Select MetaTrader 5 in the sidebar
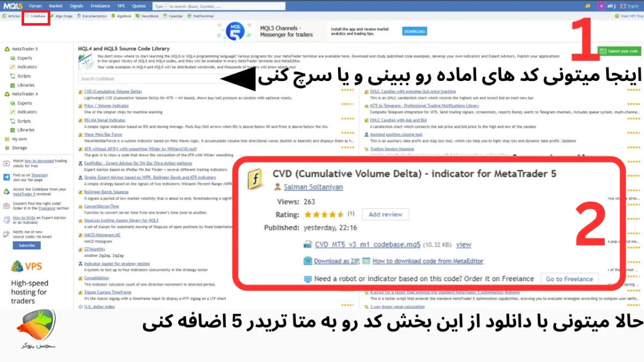The width and height of the screenshot is (644, 362). click(21, 49)
